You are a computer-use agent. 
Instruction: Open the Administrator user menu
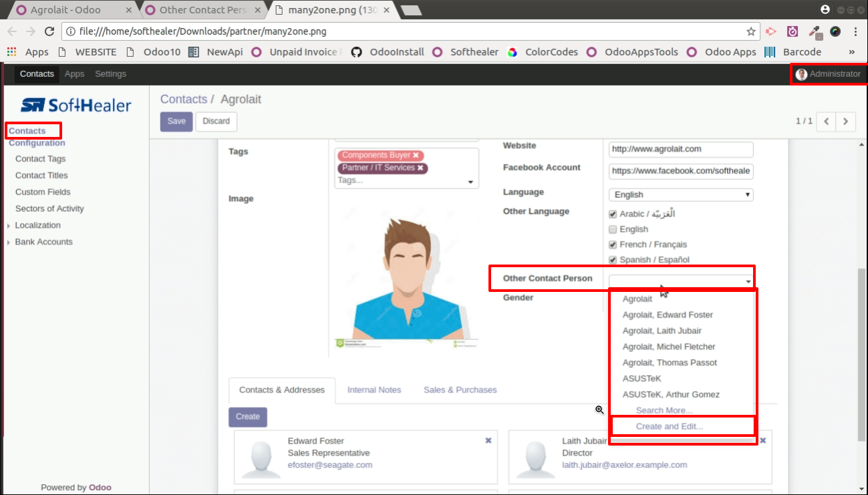[x=829, y=74]
